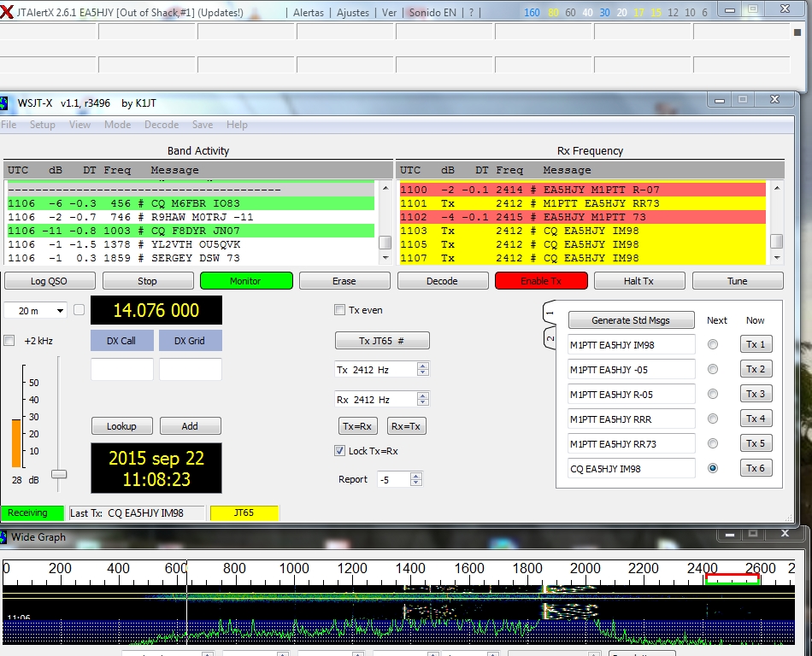This screenshot has height=656, width=812.
Task: Select Next radio for M1PTT EA5HJY RR73
Action: 713,443
